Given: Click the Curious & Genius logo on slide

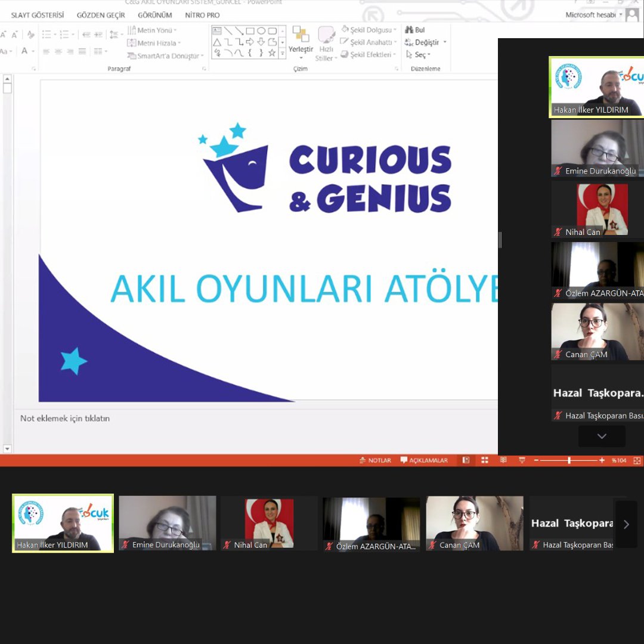Looking at the screenshot, I should [324, 168].
